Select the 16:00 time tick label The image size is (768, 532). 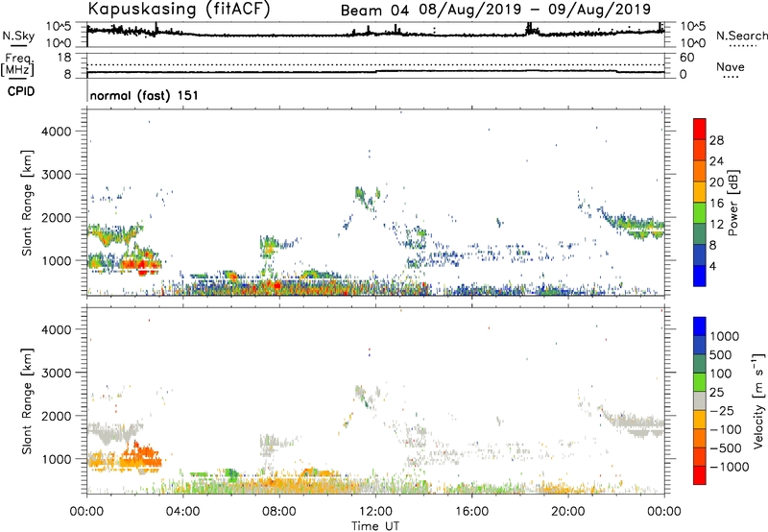pos(471,512)
